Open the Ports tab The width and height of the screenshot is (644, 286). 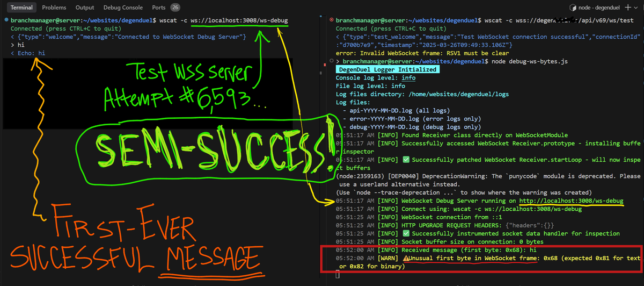tap(159, 8)
